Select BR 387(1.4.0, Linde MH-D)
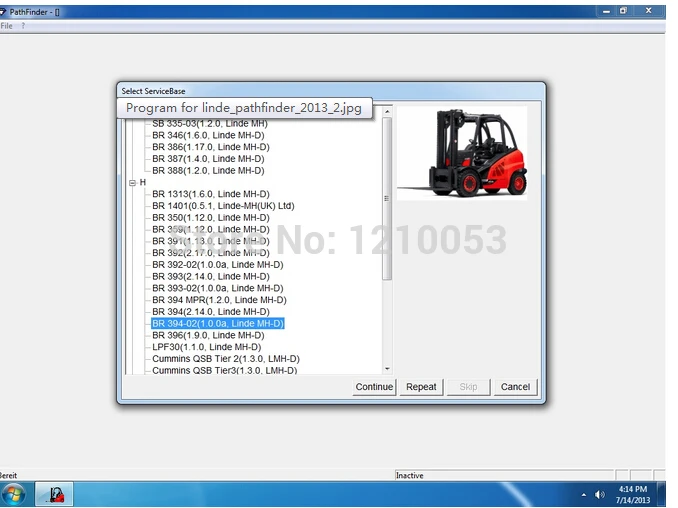678x508 pixels. pos(208,159)
